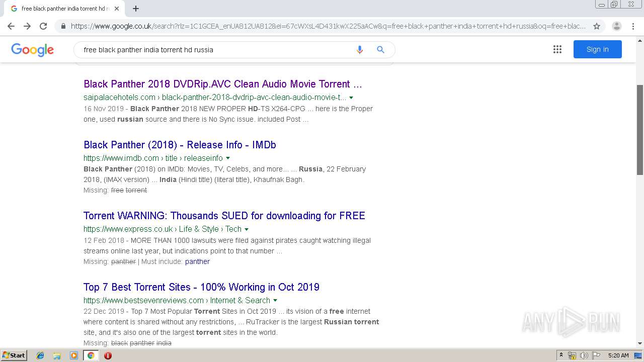This screenshot has width=644, height=362.
Task: Expand options arrow for express.co.uk result
Action: click(247, 229)
